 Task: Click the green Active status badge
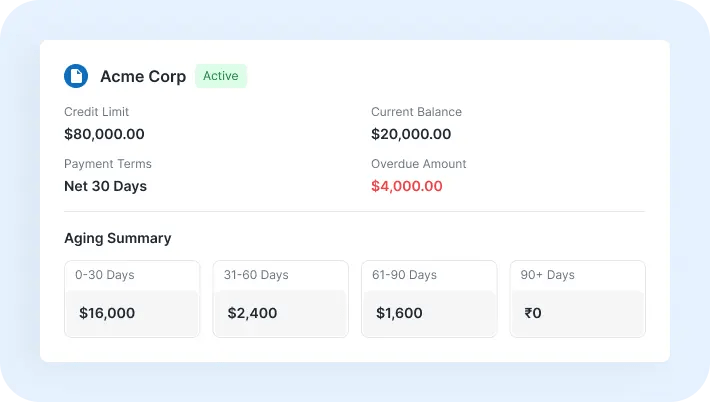221,76
